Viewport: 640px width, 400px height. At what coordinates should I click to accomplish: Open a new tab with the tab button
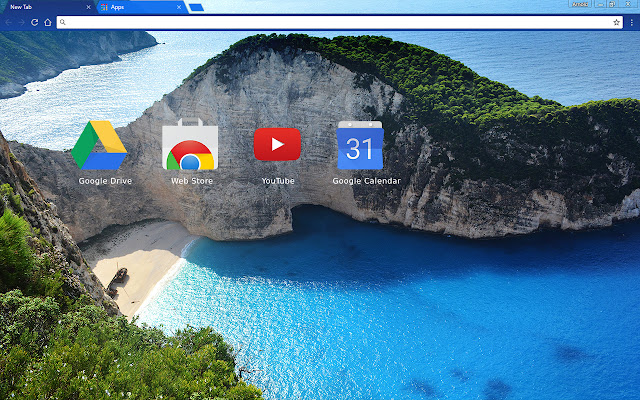click(x=196, y=7)
